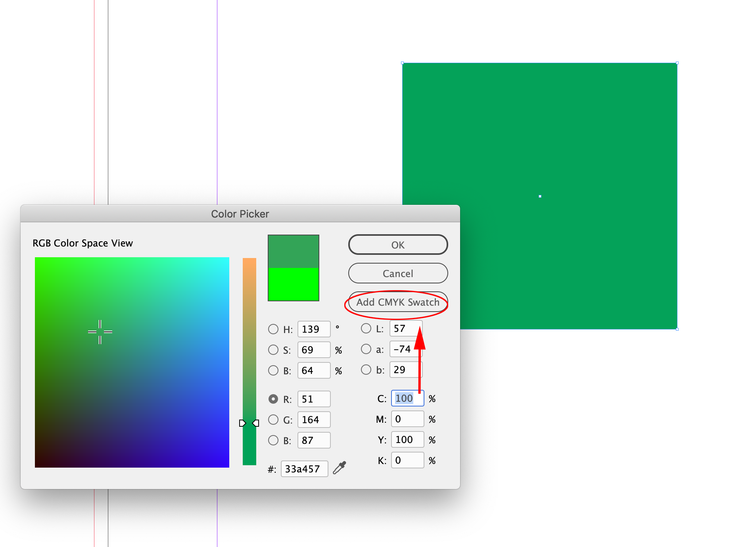Screen dimensions: 756x547
Task: Select the H radio button for hue mode
Action: tap(273, 329)
